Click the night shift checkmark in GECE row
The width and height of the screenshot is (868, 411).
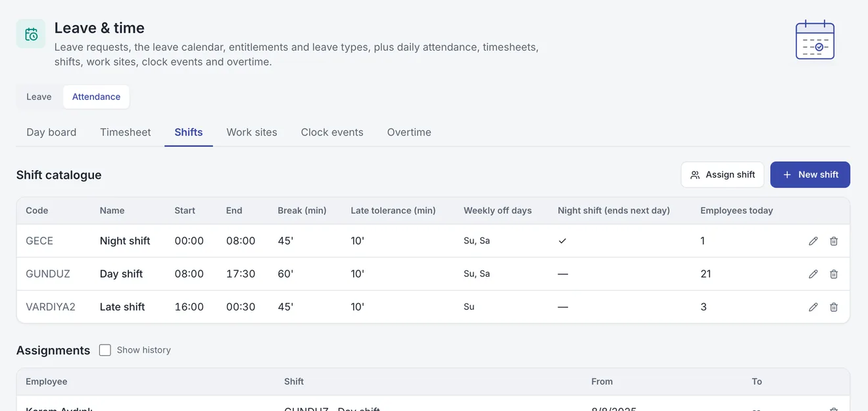[x=562, y=241]
